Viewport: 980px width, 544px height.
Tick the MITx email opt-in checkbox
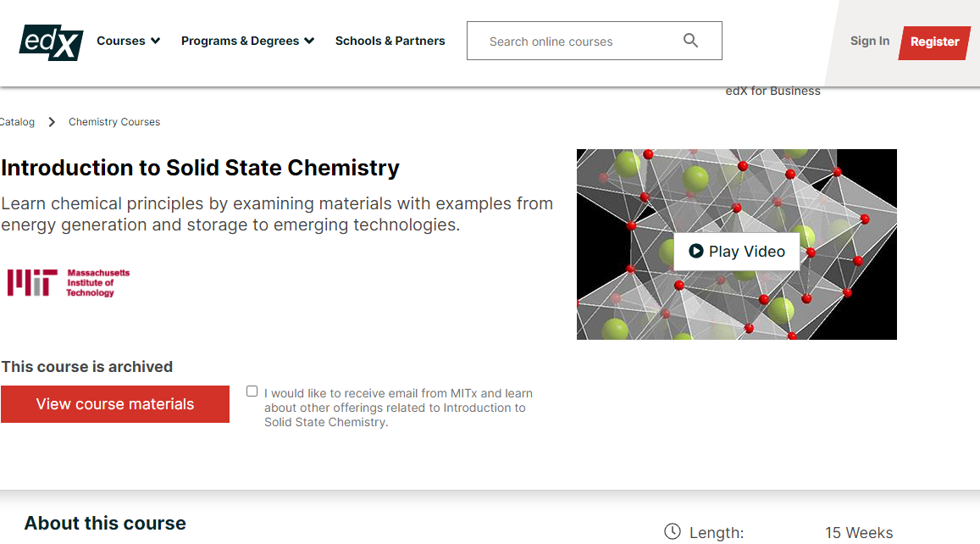coord(252,391)
